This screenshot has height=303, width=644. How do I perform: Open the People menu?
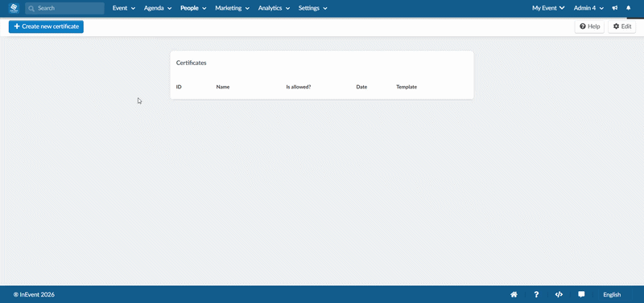click(193, 8)
